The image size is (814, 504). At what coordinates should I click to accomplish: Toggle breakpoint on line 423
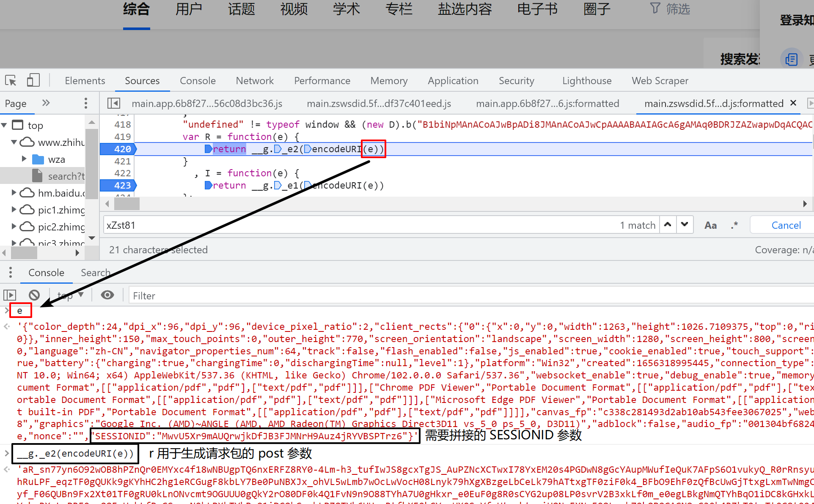pos(118,185)
